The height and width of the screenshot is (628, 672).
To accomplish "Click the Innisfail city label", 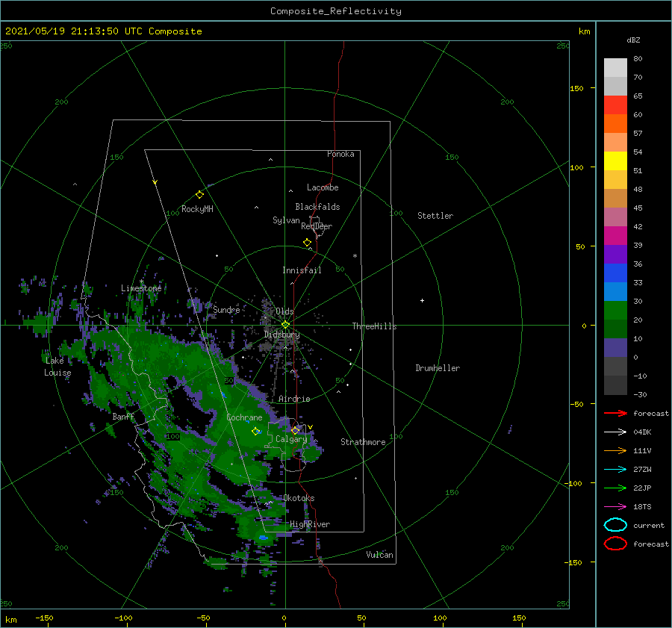I will tap(302, 270).
